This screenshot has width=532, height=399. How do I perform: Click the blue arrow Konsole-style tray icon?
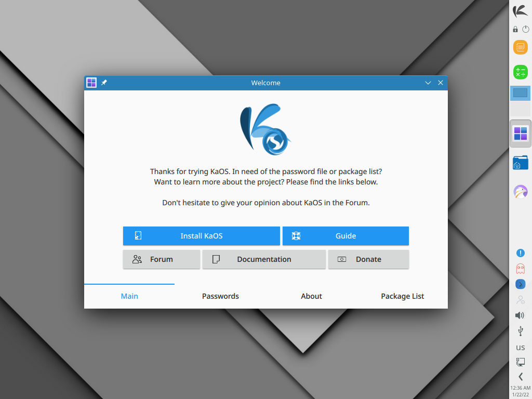point(520,284)
